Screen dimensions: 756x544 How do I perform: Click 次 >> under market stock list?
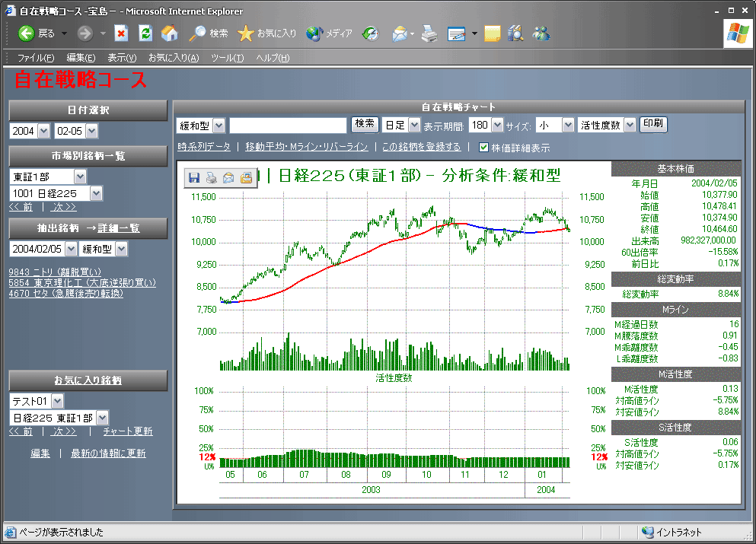(65, 207)
